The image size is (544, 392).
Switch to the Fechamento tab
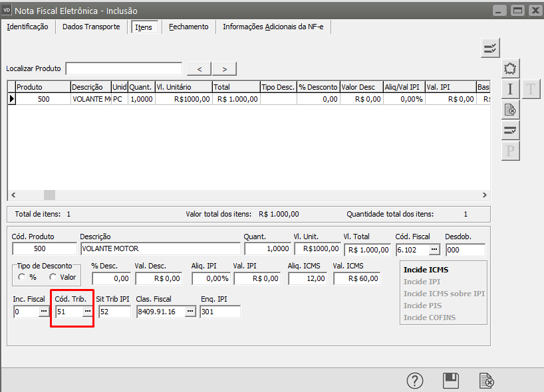[x=188, y=27]
